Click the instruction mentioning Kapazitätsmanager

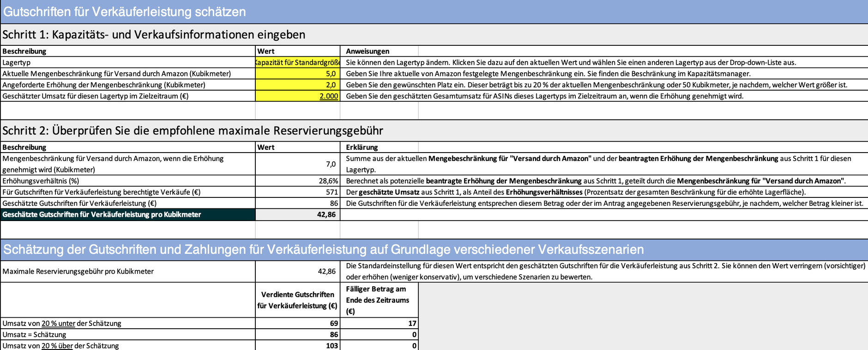[548, 74]
